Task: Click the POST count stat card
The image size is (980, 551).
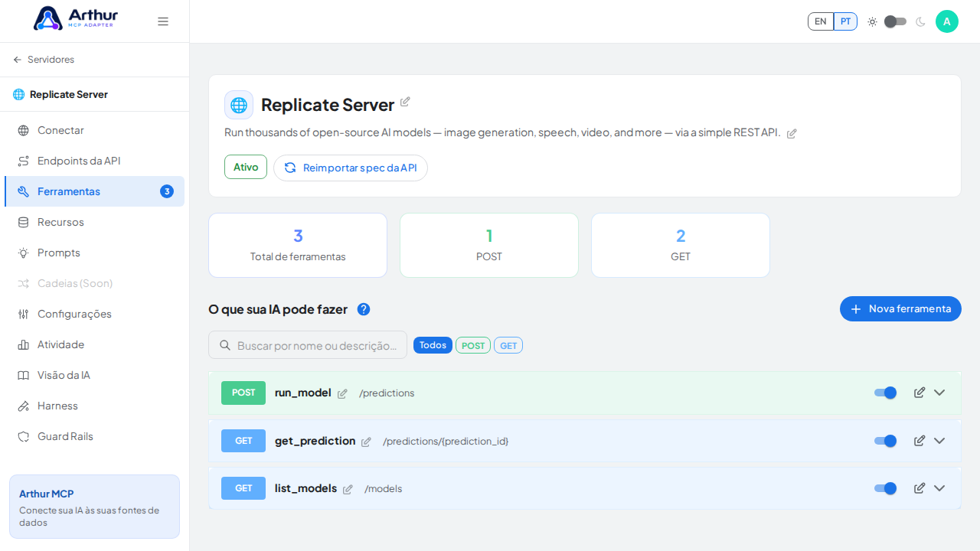Action: [489, 245]
